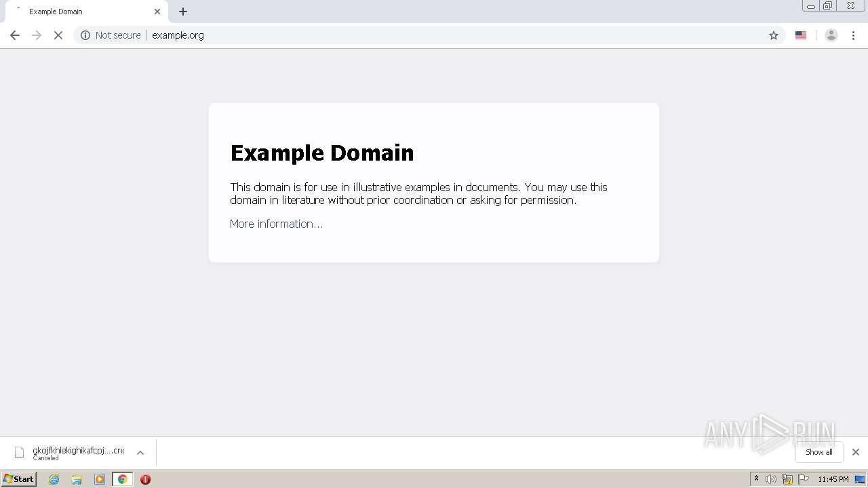Close the downloads bar
The height and width of the screenshot is (488, 868).
856,452
